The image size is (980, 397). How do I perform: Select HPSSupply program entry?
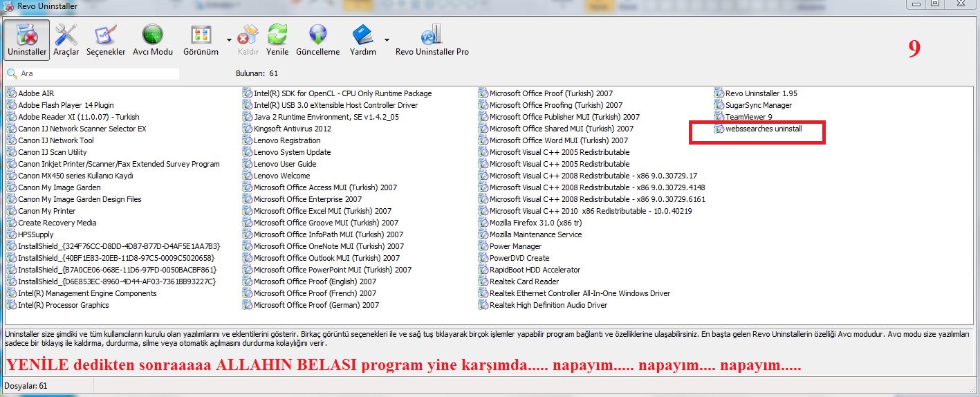click(x=30, y=234)
